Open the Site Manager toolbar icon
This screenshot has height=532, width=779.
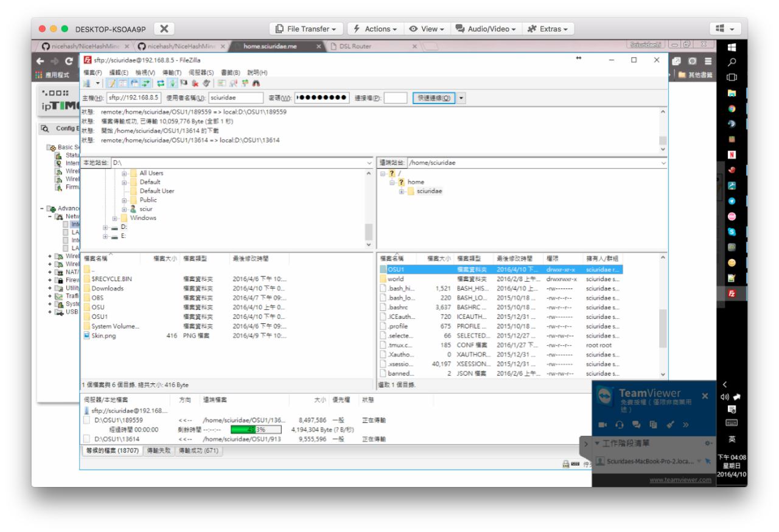(x=87, y=83)
